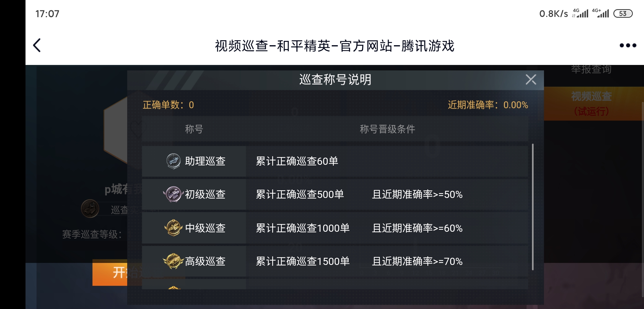
Task: Tap the small patrol medal icon beside p城有我
Action: click(91, 209)
